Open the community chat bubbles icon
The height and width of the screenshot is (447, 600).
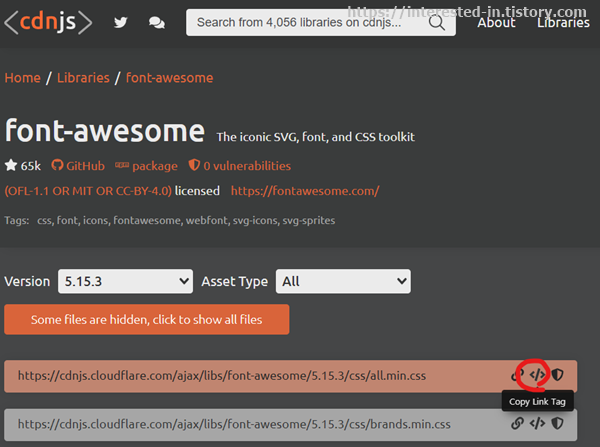(157, 23)
